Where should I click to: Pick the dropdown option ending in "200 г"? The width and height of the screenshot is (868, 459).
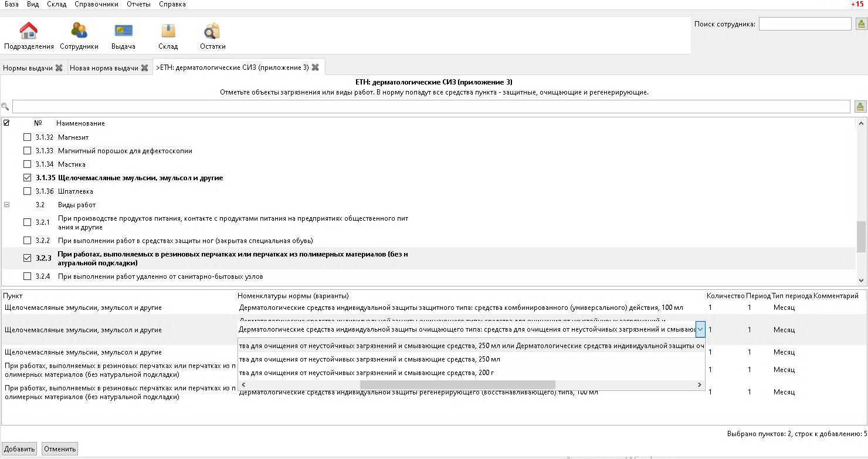click(x=471, y=373)
